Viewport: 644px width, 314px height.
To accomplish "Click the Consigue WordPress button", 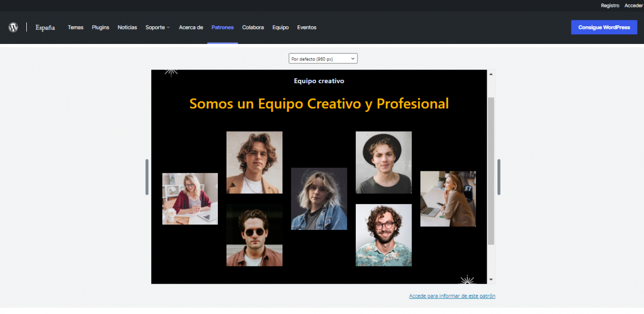I will tap(604, 27).
